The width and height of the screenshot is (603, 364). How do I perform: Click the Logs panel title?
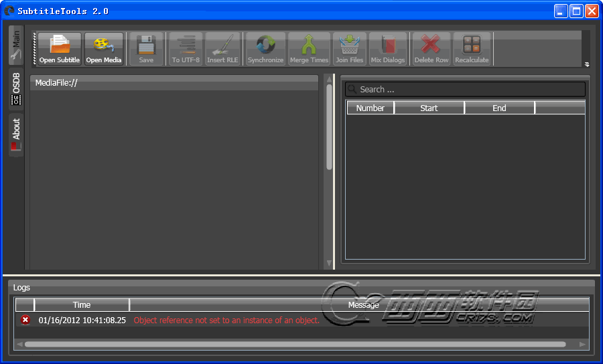pyautogui.click(x=21, y=288)
